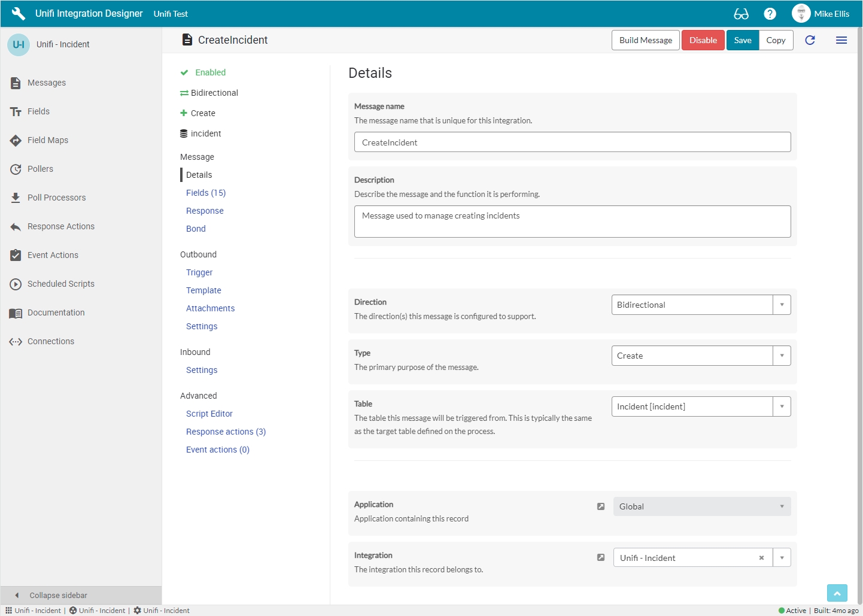Open the Type dropdown showing Create
The image size is (863, 616).
coord(782,356)
